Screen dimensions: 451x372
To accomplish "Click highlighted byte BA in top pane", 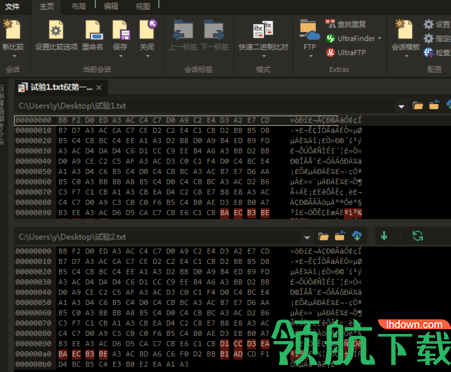I will [224, 213].
